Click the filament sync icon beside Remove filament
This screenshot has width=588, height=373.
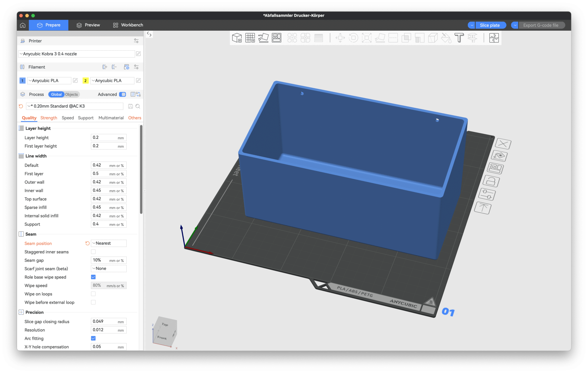pos(127,67)
